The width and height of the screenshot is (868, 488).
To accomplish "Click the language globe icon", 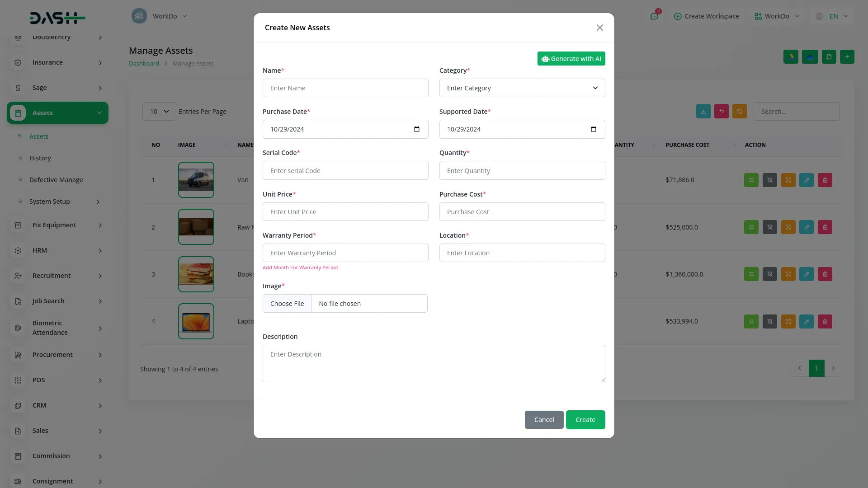I will [x=819, y=16].
